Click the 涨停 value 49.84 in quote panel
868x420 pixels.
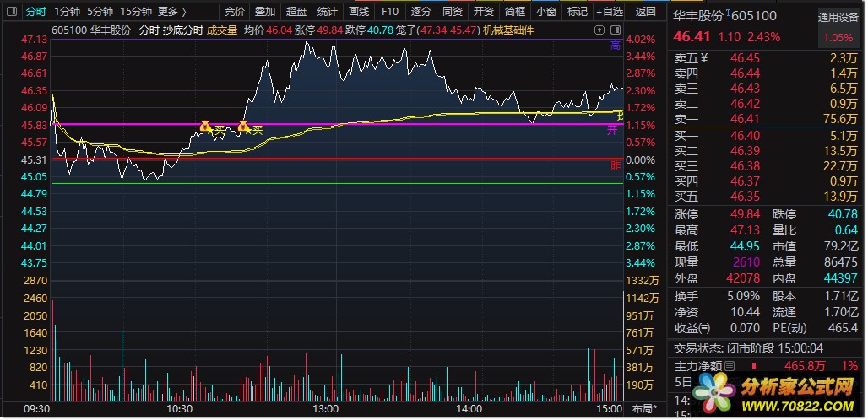(x=745, y=214)
